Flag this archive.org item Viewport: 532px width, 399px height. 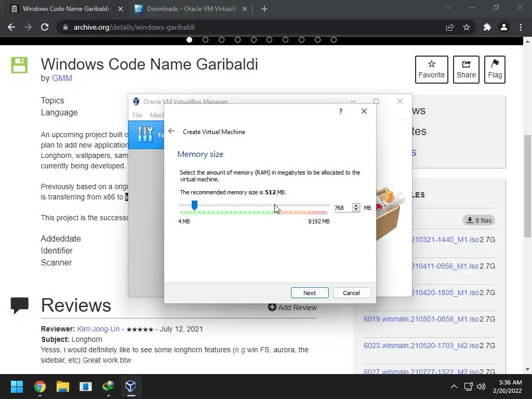click(x=495, y=70)
